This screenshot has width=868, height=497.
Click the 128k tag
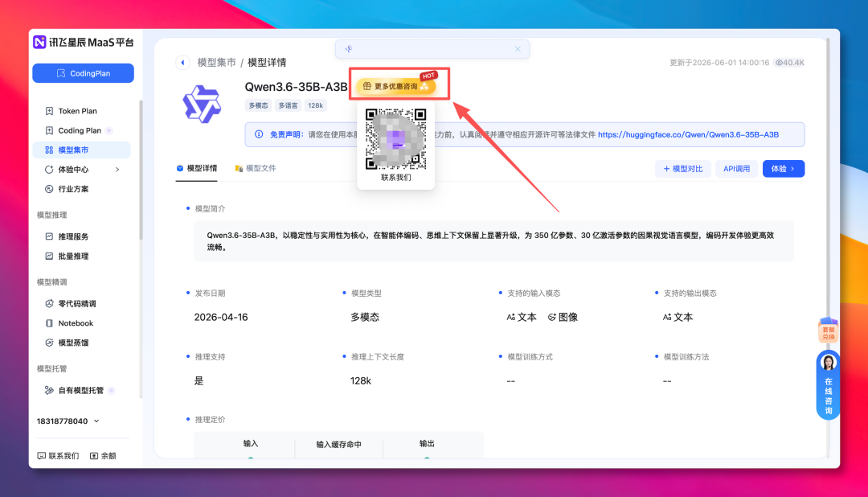pyautogui.click(x=316, y=105)
